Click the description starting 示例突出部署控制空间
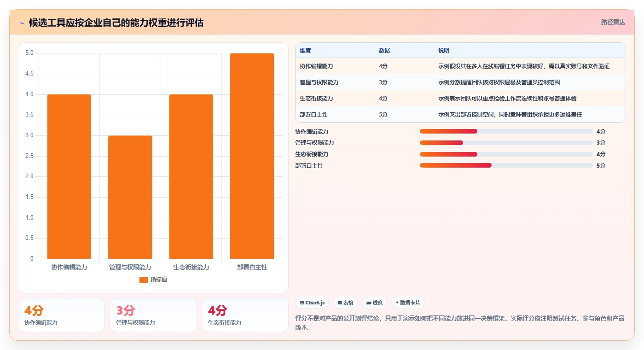The image size is (644, 350). click(510, 115)
